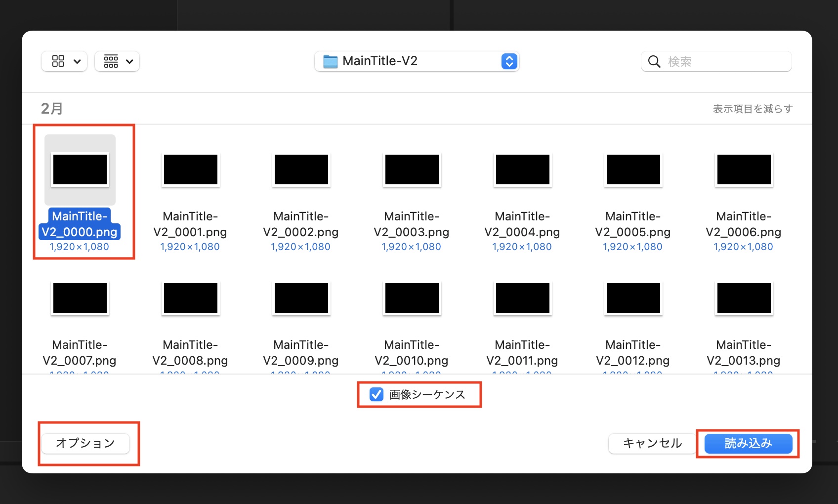The width and height of the screenshot is (838, 504).
Task: Select the MainTitle-V2_0001.png file icon
Action: coord(191,169)
